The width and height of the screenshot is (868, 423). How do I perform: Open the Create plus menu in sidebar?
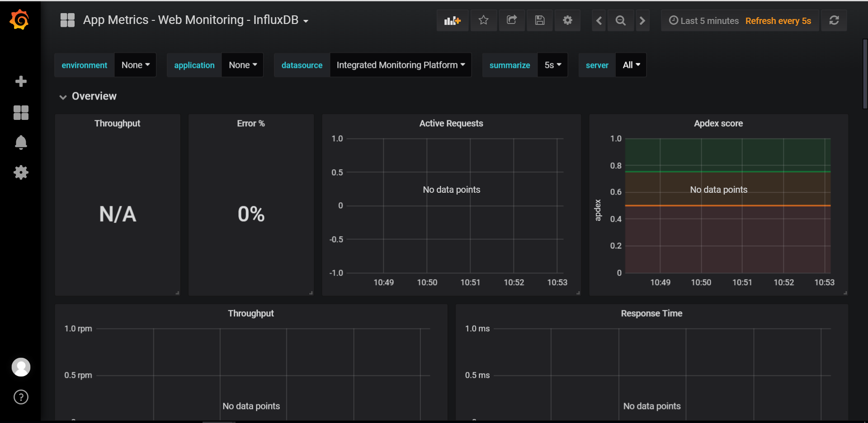[21, 81]
